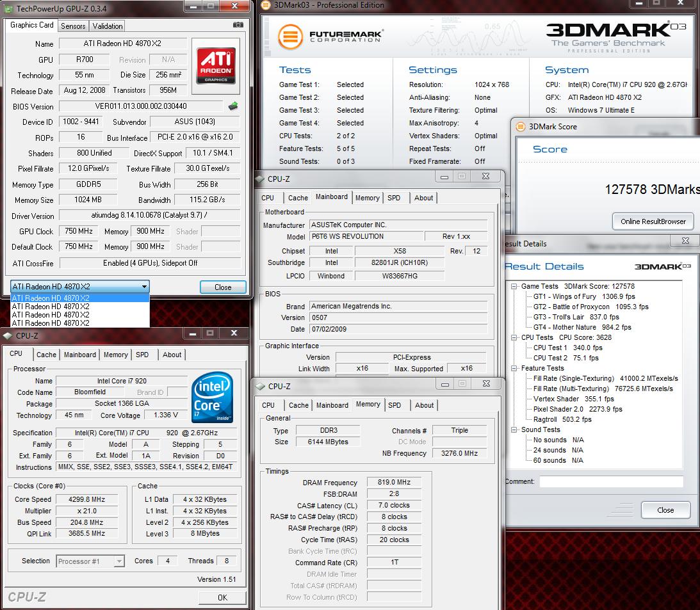The width and height of the screenshot is (700, 610).
Task: Click the bottom-left CPU-Z window title icon
Action: point(8,335)
